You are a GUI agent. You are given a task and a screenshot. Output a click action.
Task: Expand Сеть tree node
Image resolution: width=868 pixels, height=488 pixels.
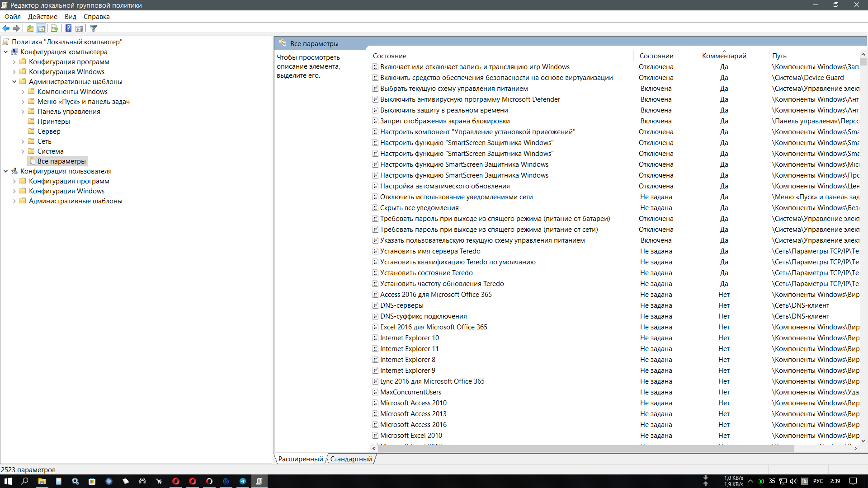(x=23, y=141)
